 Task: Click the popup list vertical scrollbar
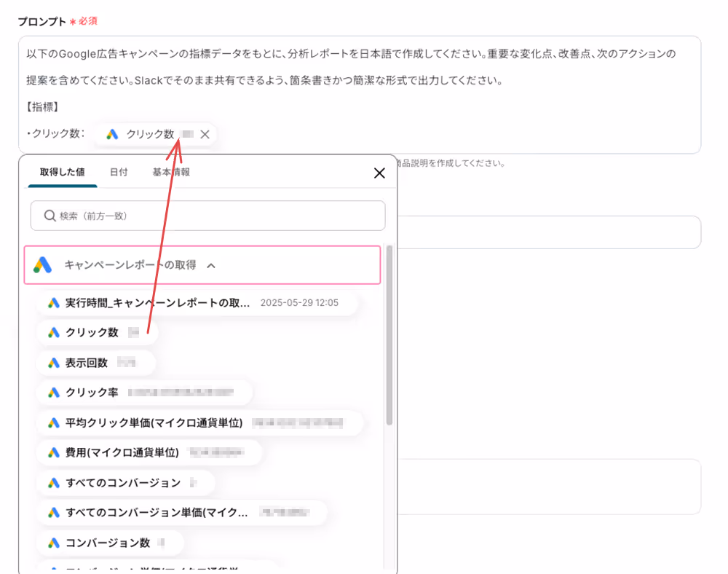click(389, 334)
